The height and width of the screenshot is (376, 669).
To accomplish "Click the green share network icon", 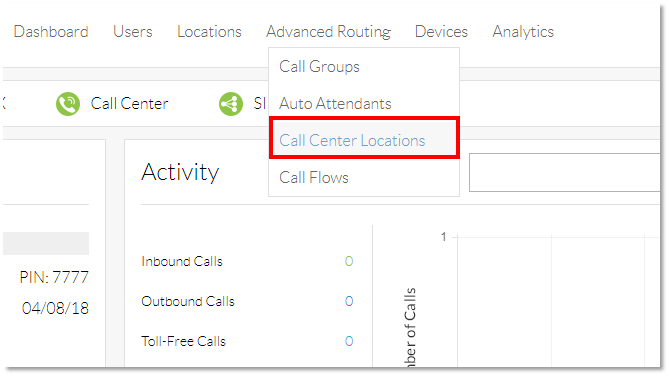I will click(231, 104).
